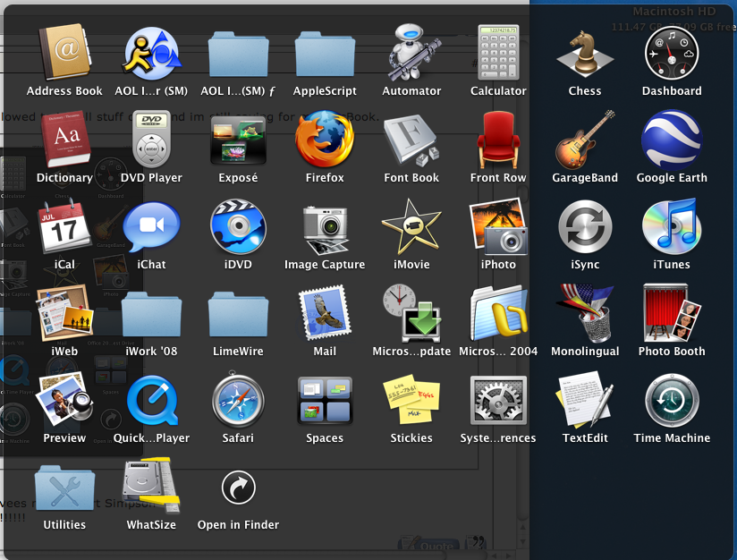Image resolution: width=737 pixels, height=560 pixels.
Task: Click the Open in Finder arrow
Action: 238,488
